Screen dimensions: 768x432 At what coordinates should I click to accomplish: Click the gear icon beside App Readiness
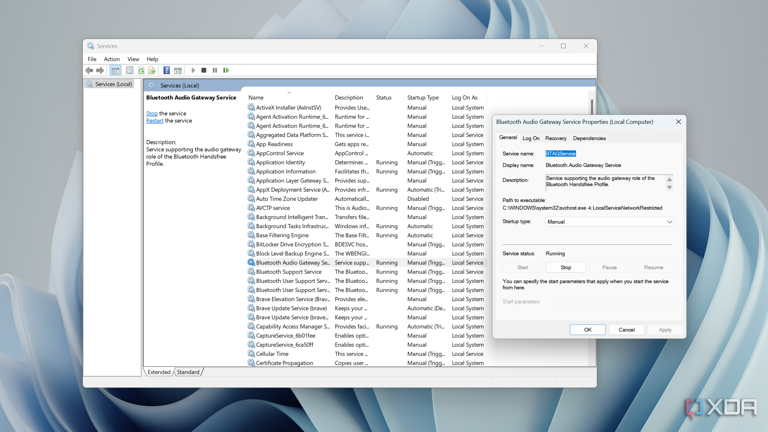click(x=251, y=144)
